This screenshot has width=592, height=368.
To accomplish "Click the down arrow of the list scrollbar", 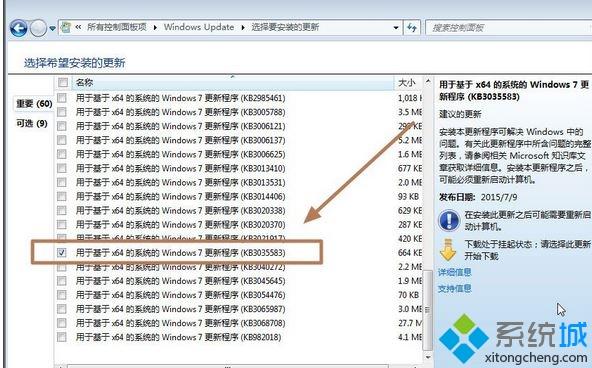I will click(x=428, y=357).
